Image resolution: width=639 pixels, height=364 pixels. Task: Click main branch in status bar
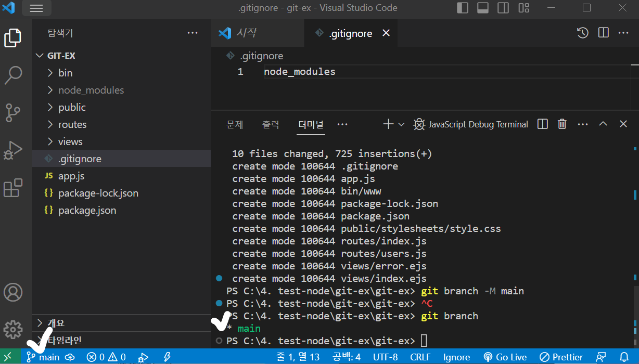coord(44,357)
